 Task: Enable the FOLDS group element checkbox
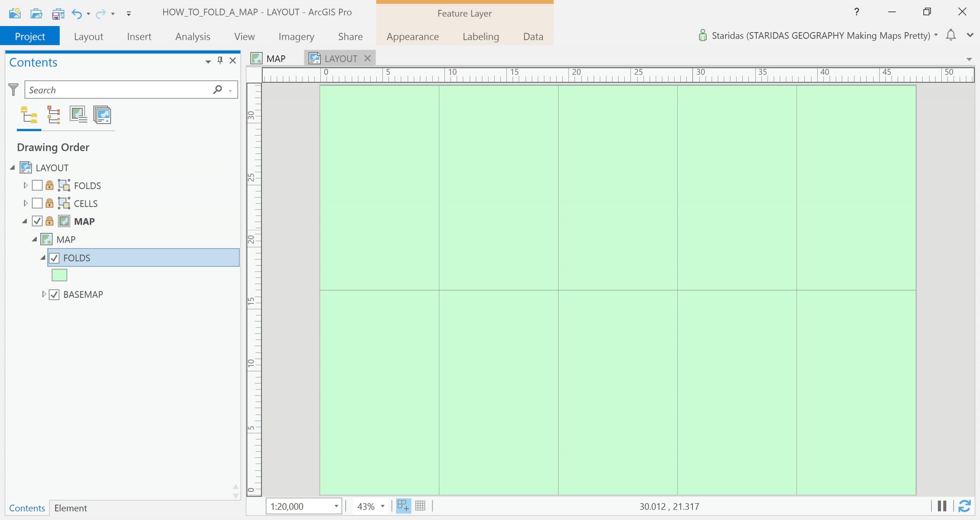point(37,186)
